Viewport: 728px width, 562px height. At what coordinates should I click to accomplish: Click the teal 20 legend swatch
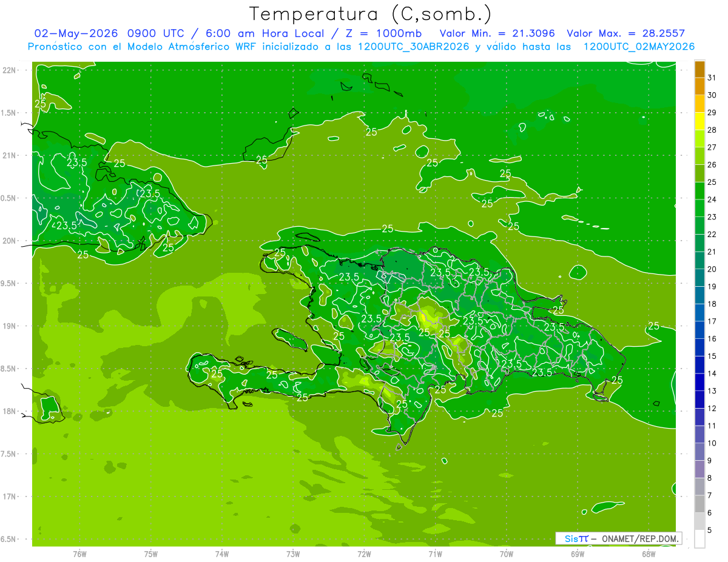[x=699, y=261]
